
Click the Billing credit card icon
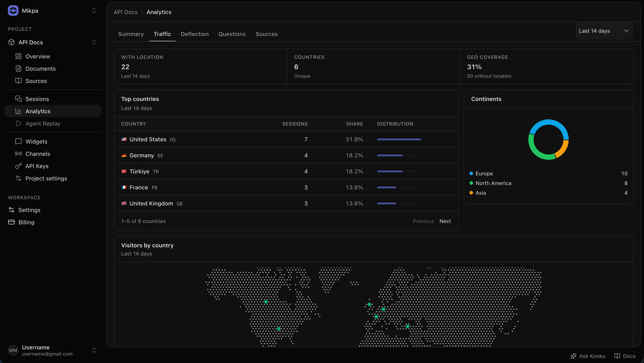coord(11,222)
